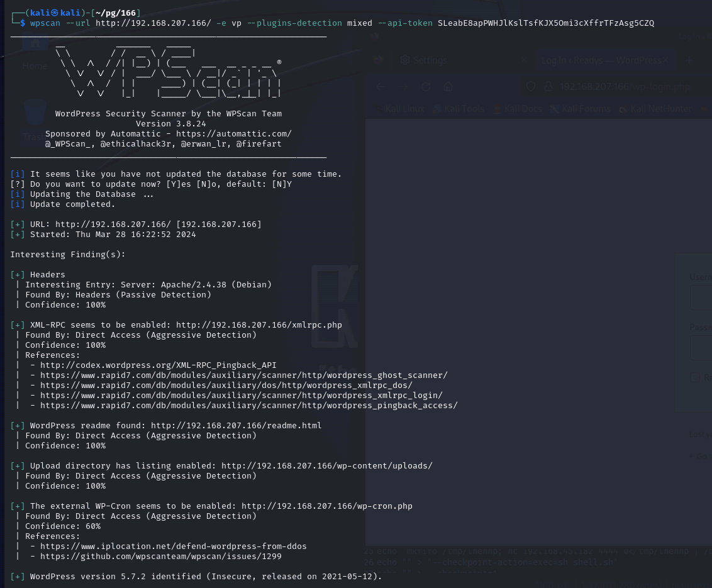Click the codex.wordpress.org XML-RPC Pingback reference

pos(158,365)
